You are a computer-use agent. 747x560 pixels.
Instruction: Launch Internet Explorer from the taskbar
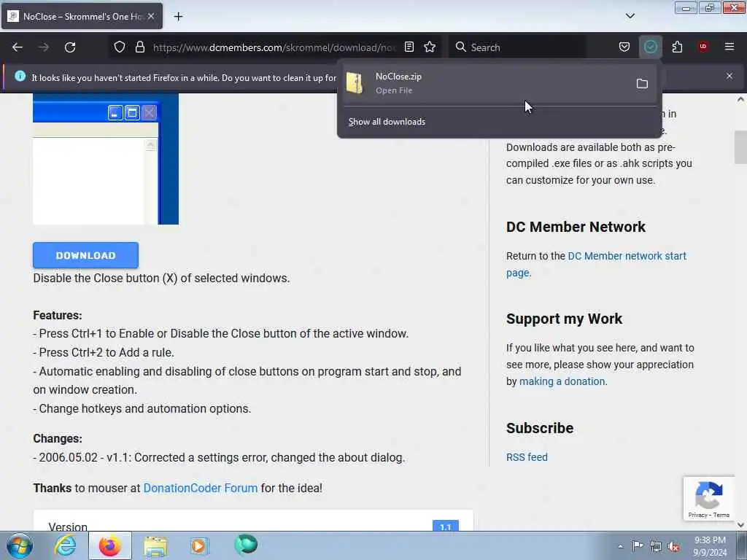[65, 545]
